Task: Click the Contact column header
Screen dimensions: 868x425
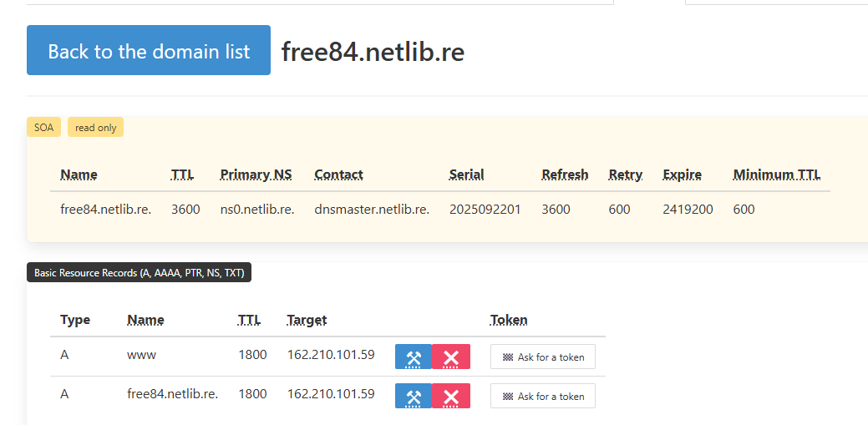Action: (338, 175)
